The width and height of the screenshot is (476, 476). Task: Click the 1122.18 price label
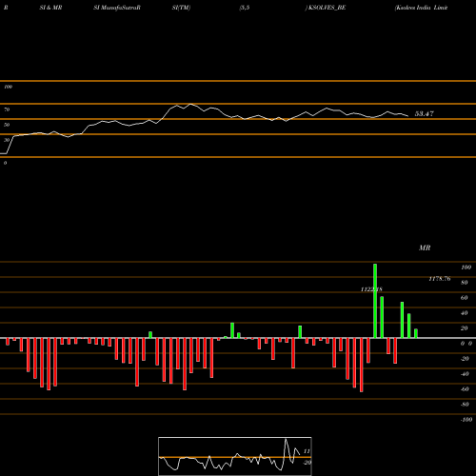(x=371, y=289)
